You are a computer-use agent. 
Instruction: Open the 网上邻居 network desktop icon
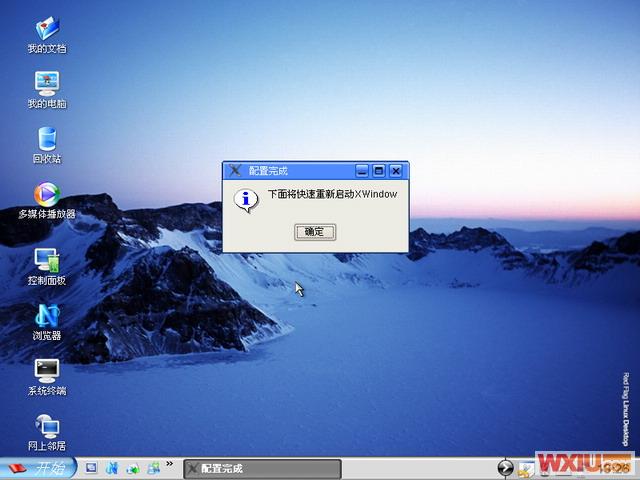click(x=46, y=426)
